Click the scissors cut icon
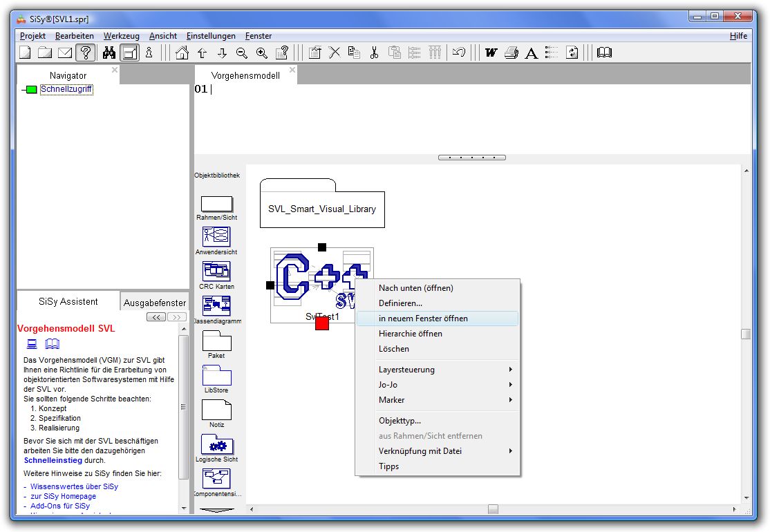 pyautogui.click(x=374, y=53)
